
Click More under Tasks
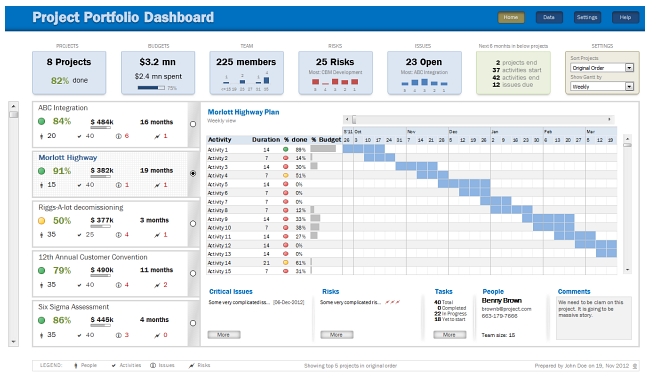(x=449, y=334)
